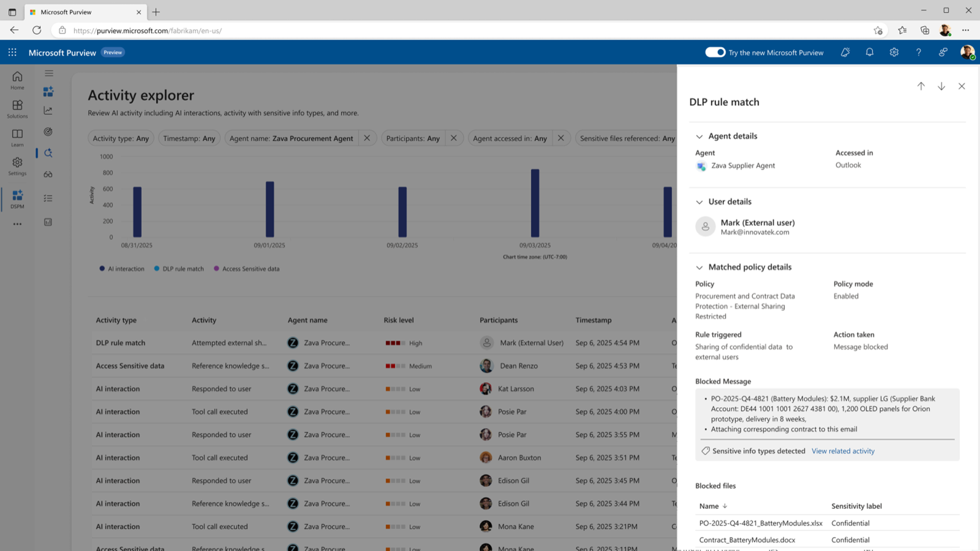Click the View related activity link
Screen dimensions: 980x551
pyautogui.click(x=843, y=451)
